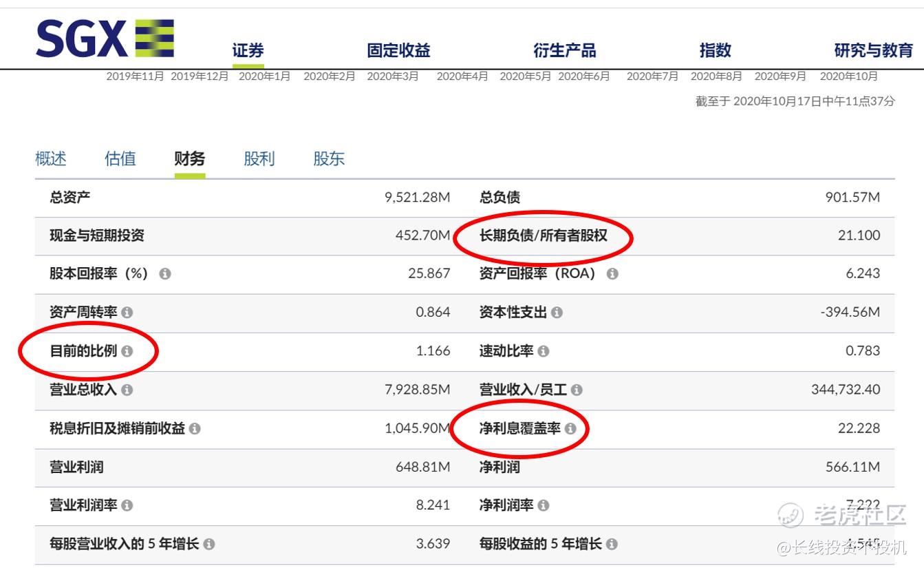
Task: Click info icon next to 营业总收入
Action: coord(127,390)
